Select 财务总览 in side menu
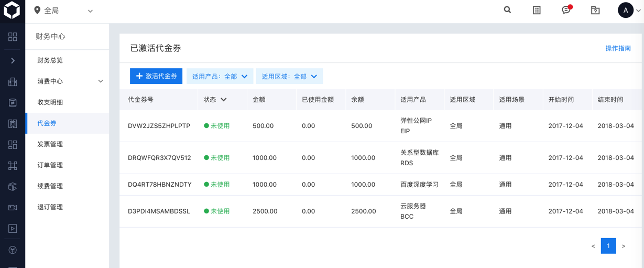Viewport: 644px width, 268px height. tap(50, 60)
